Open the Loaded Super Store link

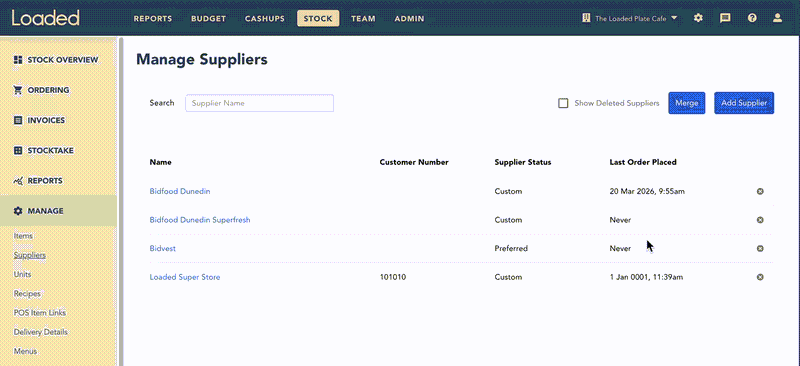click(185, 277)
